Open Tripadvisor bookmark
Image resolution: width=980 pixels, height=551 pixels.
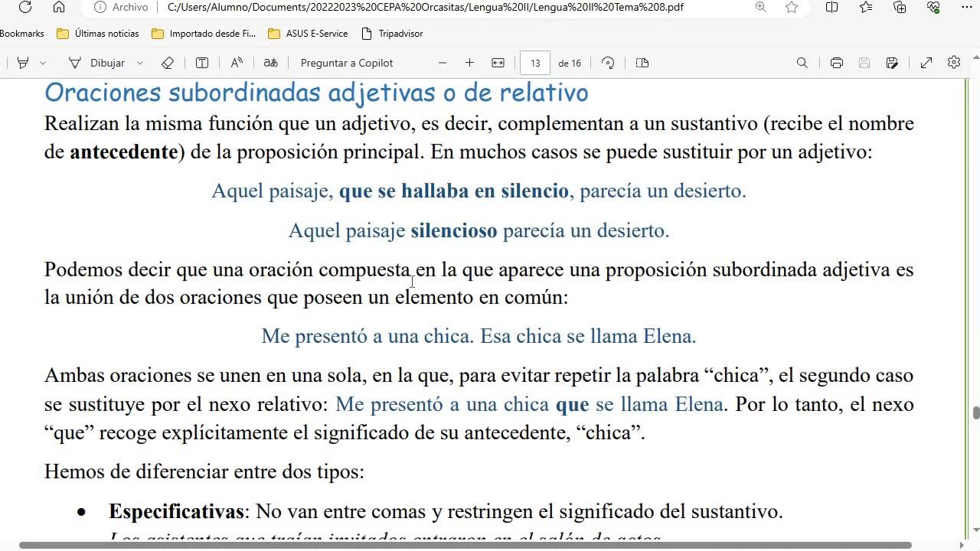point(391,34)
